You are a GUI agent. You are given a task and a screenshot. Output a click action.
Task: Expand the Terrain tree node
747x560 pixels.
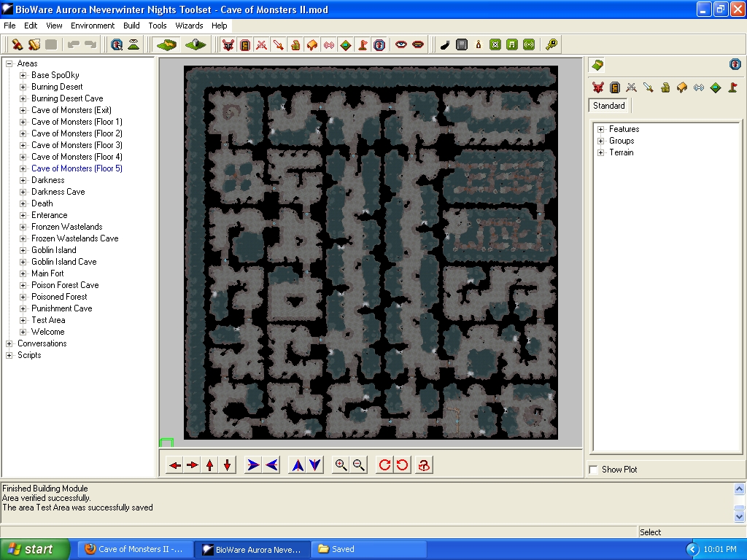click(x=600, y=152)
